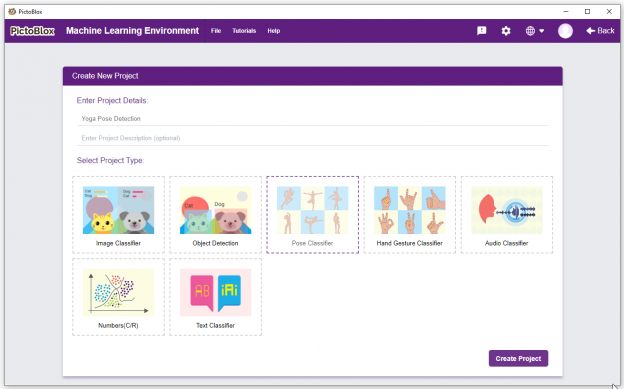
Task: Maximize the PictoBlox window
Action: pyautogui.click(x=587, y=12)
